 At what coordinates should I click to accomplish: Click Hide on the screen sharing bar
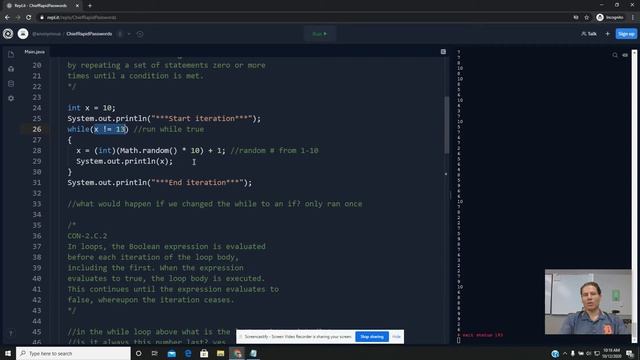tap(396, 337)
